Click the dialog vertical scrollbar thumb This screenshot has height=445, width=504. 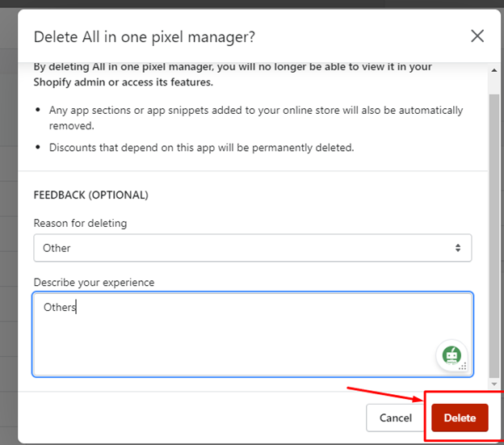494,236
